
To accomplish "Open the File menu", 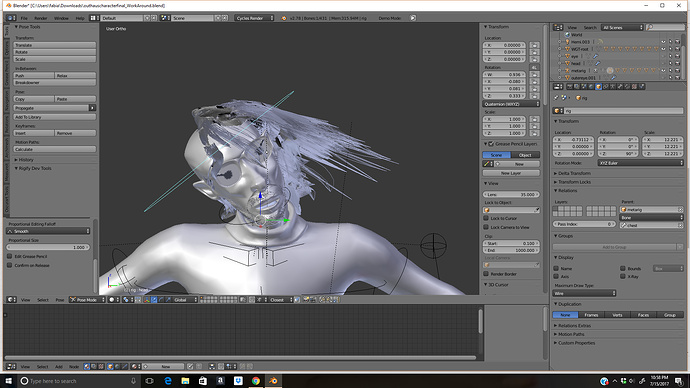I will pyautogui.click(x=24, y=18).
